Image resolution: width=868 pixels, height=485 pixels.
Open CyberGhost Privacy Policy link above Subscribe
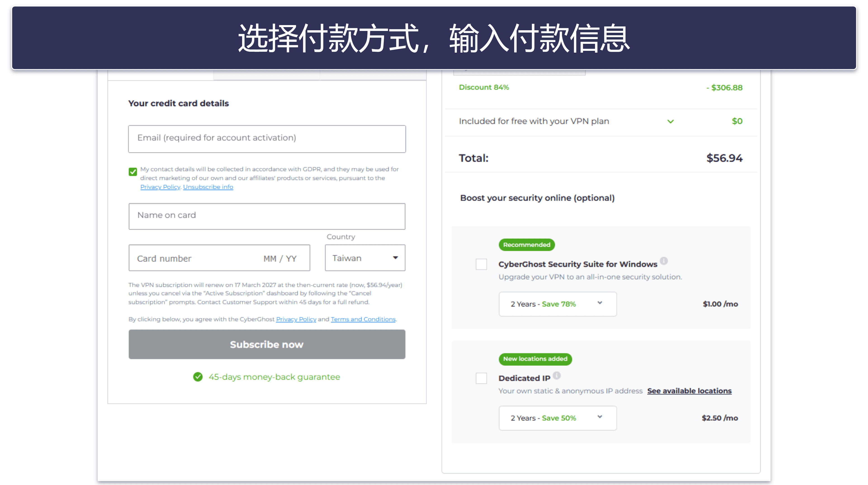(296, 319)
